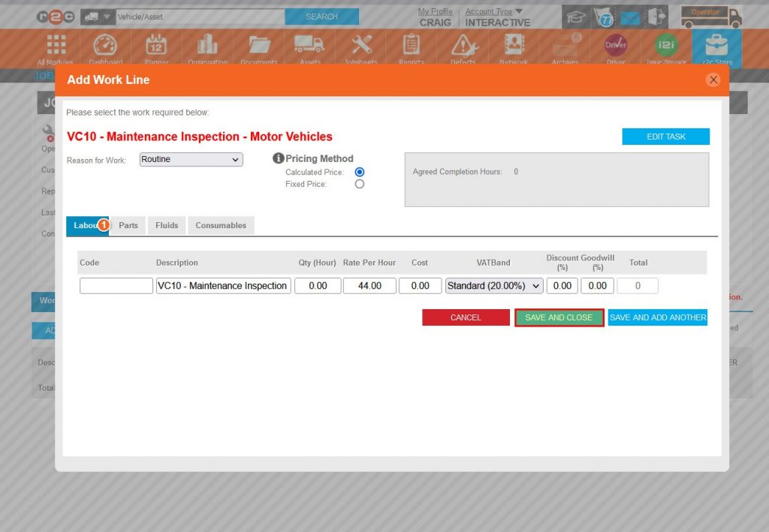Image resolution: width=769 pixels, height=532 pixels.
Task: Click the Save and Close button
Action: (x=559, y=317)
